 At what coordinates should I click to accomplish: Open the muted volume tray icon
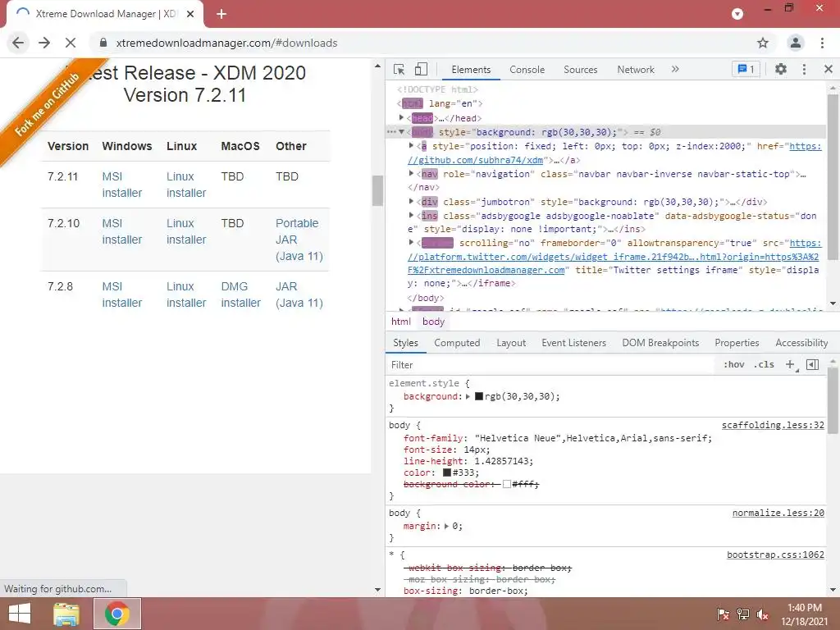coord(762,614)
